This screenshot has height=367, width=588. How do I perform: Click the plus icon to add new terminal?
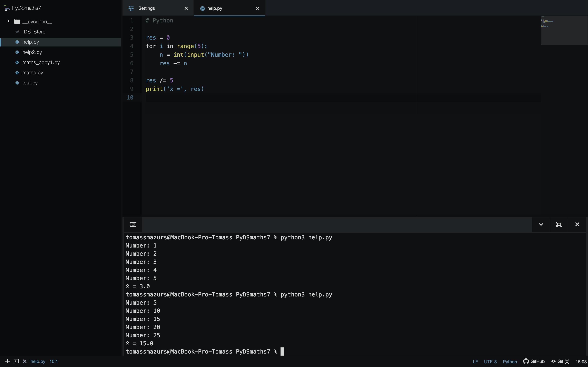point(7,361)
